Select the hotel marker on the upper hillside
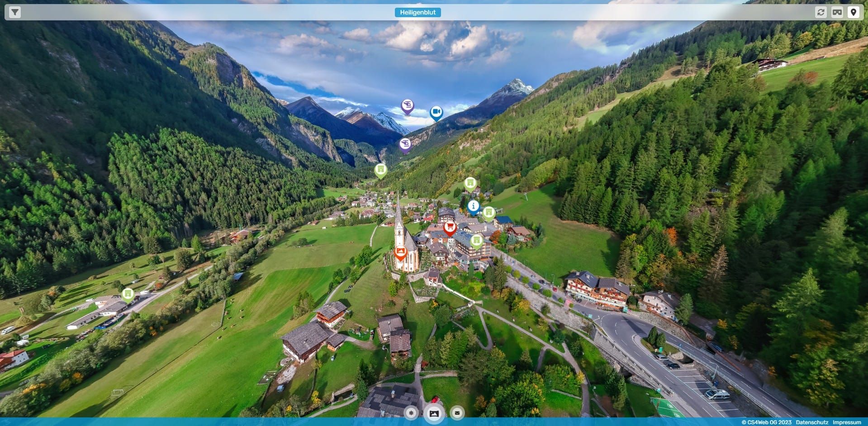Screen dimensions: 868x426 click(470, 183)
